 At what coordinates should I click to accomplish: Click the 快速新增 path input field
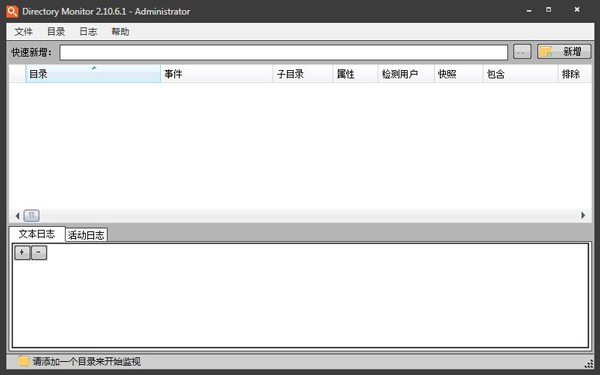[284, 52]
